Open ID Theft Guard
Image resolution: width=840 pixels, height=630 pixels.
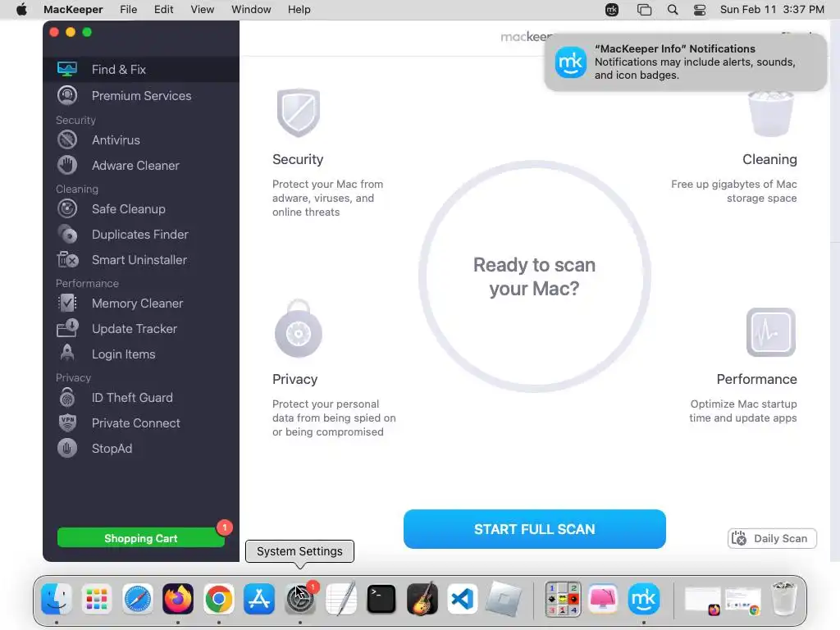coord(141,398)
